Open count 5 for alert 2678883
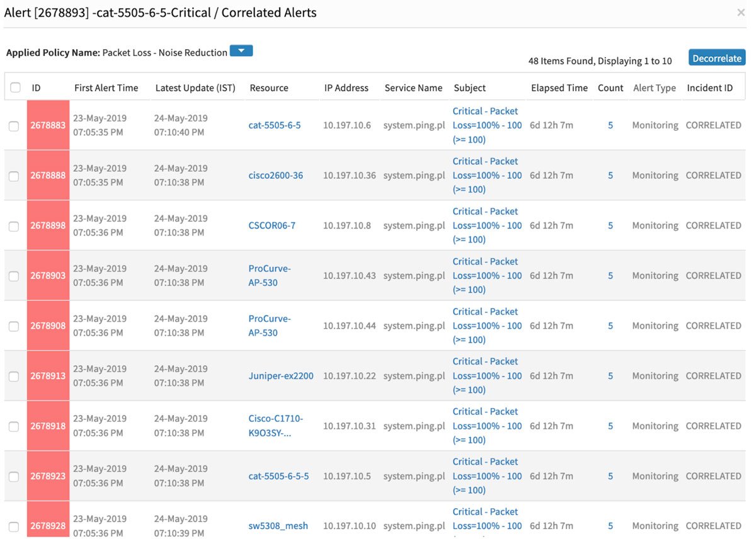The width and height of the screenshot is (756, 539). coord(610,125)
